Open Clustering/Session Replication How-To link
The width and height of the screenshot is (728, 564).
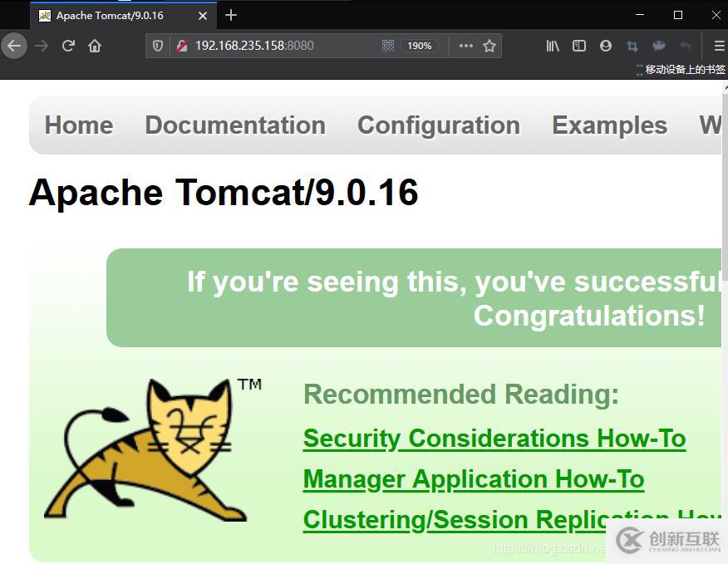point(512,519)
